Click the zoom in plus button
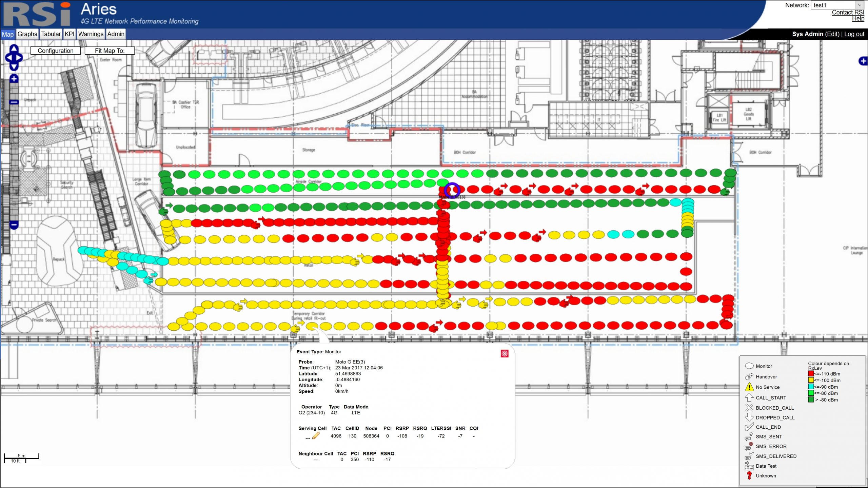This screenshot has width=868, height=488. 14,79
